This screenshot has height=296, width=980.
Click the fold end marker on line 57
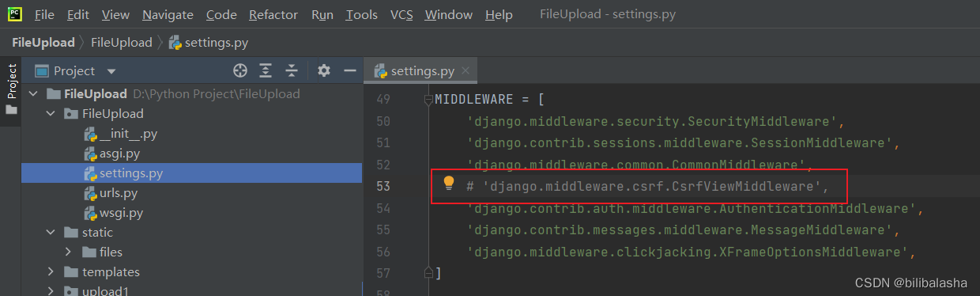428,272
